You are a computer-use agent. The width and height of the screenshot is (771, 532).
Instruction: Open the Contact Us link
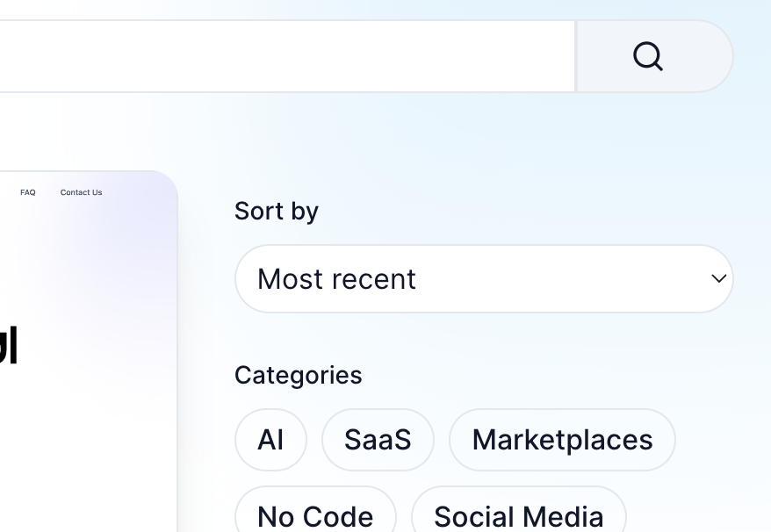(x=81, y=192)
